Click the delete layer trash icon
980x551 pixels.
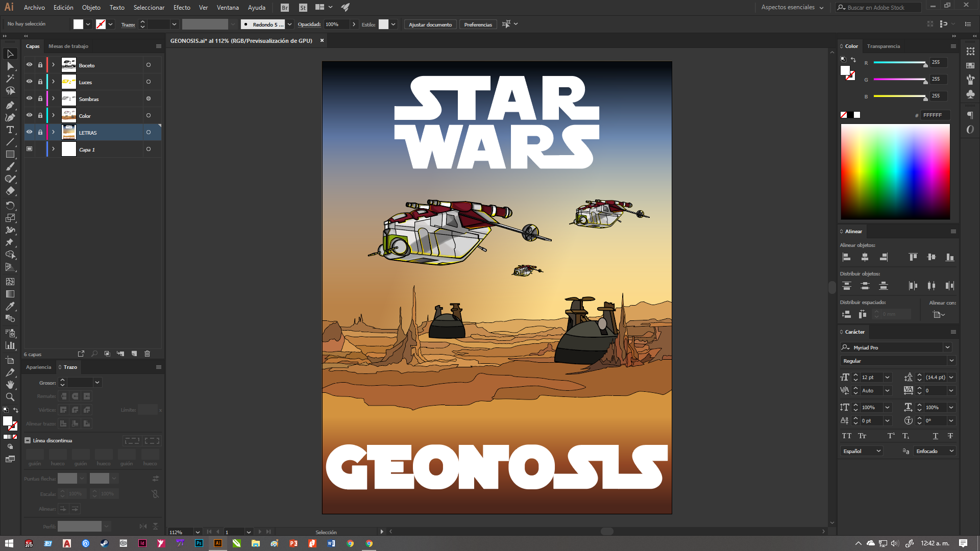pos(147,354)
